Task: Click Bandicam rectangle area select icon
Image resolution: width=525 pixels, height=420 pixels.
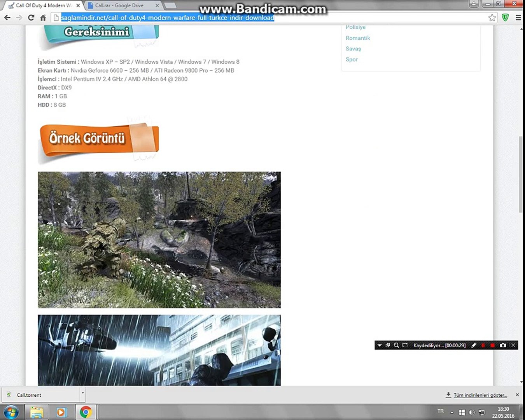Action: click(x=405, y=345)
